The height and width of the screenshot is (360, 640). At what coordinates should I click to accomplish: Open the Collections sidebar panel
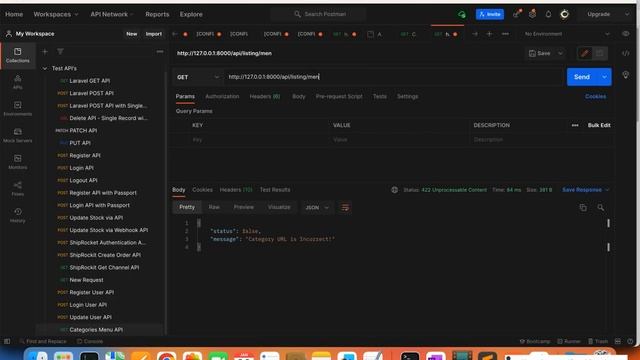coord(18,55)
